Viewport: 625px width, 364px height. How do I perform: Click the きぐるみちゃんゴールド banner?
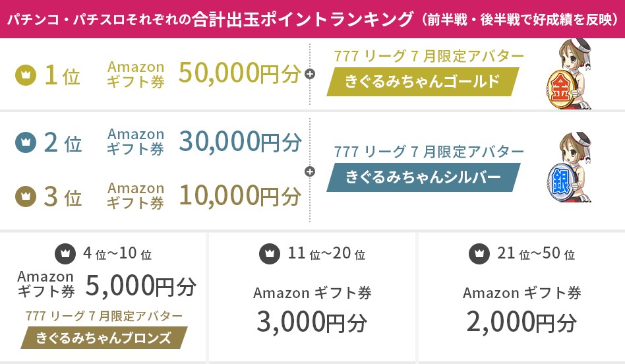click(x=422, y=82)
